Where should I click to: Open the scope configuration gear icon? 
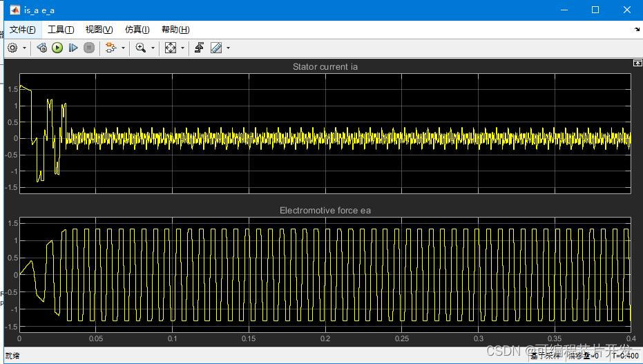(12, 48)
